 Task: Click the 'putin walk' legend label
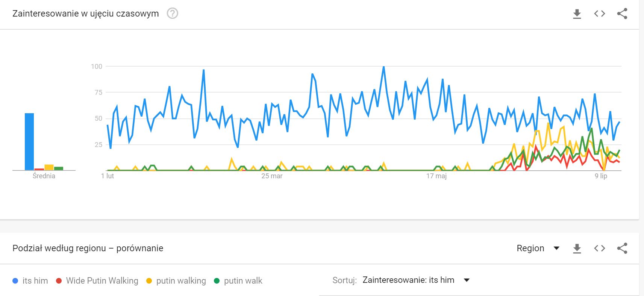coord(243,281)
